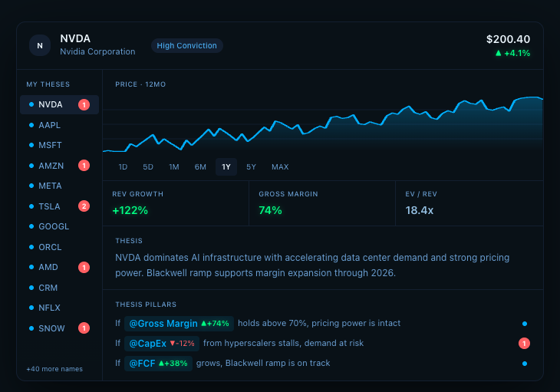Switch chart range to 6M
Viewport: 560px width, 392px height.
pyautogui.click(x=200, y=167)
